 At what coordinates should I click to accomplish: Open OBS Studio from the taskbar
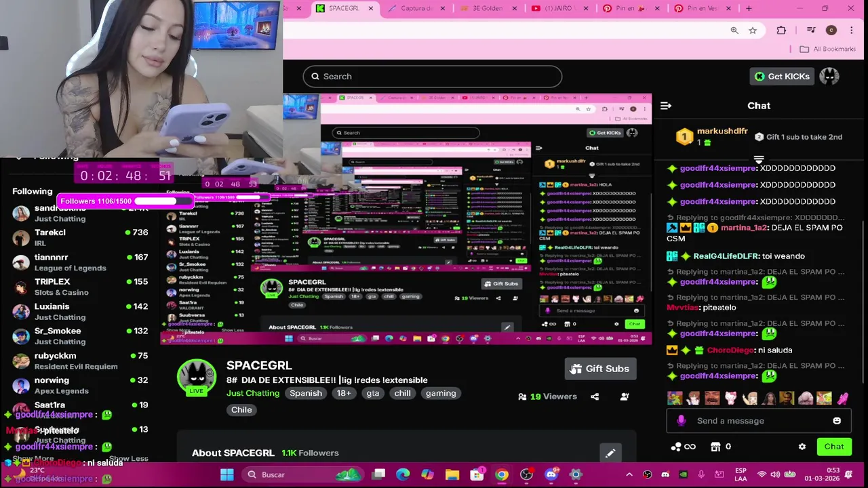point(526,474)
